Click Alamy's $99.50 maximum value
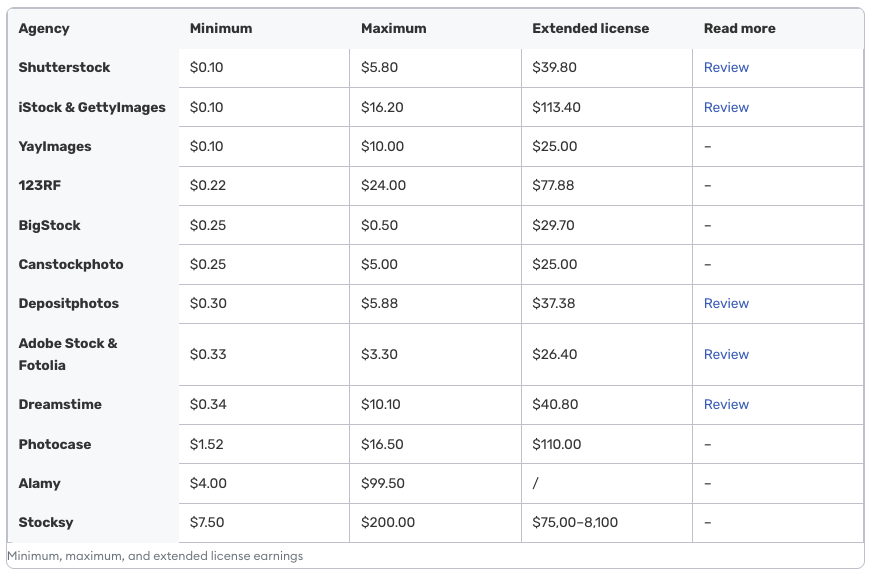 click(383, 483)
